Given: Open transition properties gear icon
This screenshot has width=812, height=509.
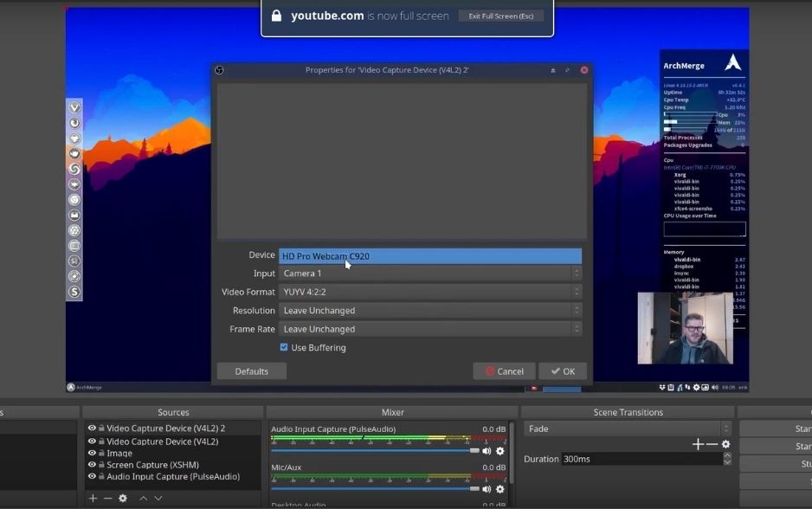Looking at the screenshot, I should click(x=726, y=444).
